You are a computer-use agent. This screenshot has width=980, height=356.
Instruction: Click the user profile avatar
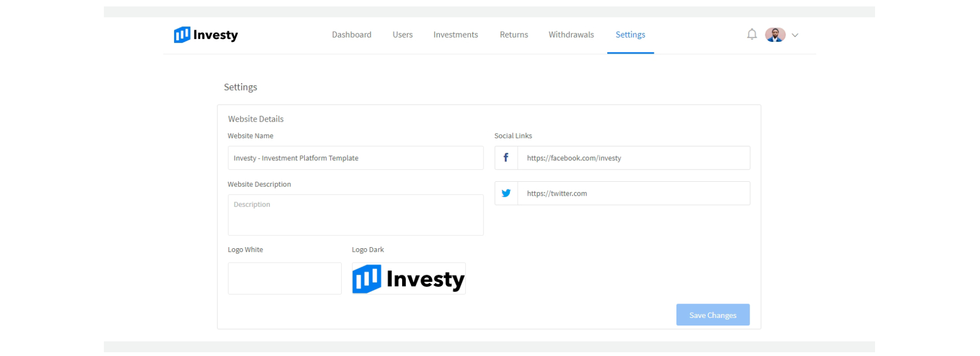click(x=775, y=35)
